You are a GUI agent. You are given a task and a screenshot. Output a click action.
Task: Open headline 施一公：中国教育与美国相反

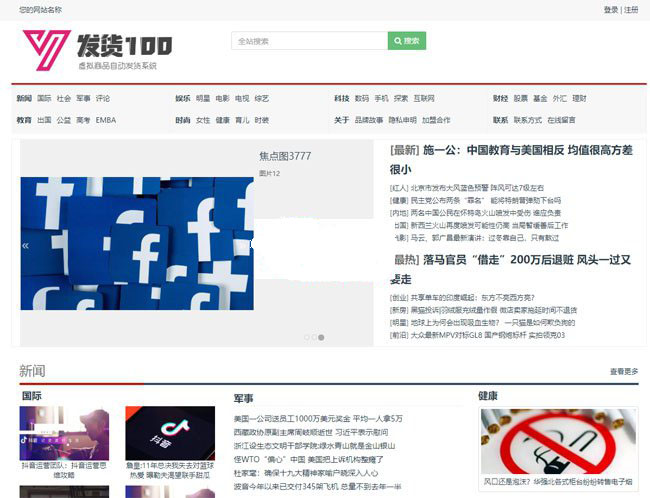pyautogui.click(x=511, y=159)
